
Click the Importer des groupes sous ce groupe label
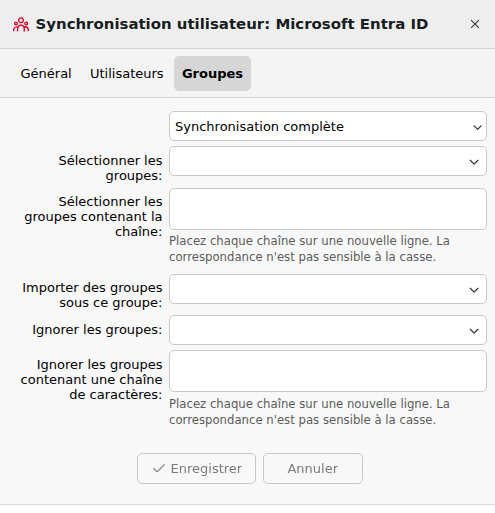[92, 295]
